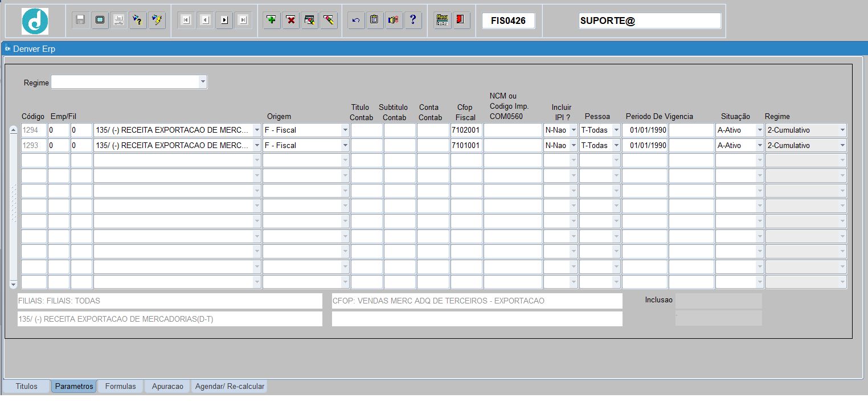
Task: Click 135/ RECEITA EXPORTACAO DE MERCADORIAS(D-T) field
Action: click(170, 319)
